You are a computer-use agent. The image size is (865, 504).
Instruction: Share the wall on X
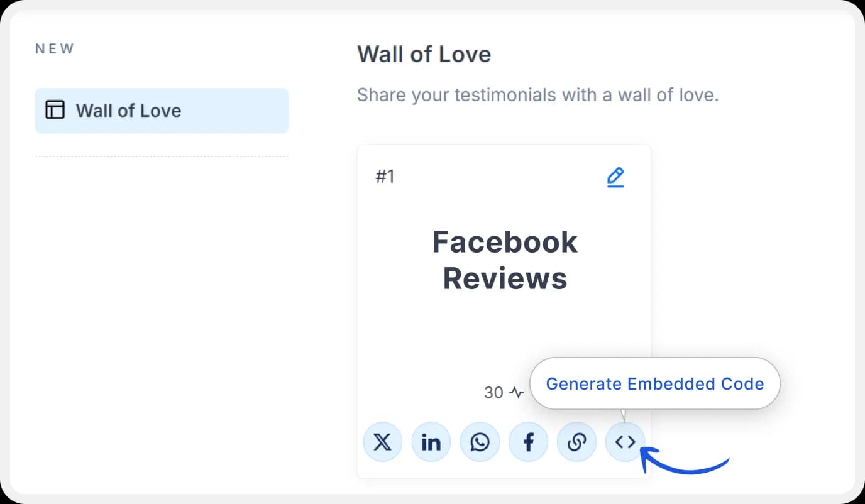tap(382, 442)
